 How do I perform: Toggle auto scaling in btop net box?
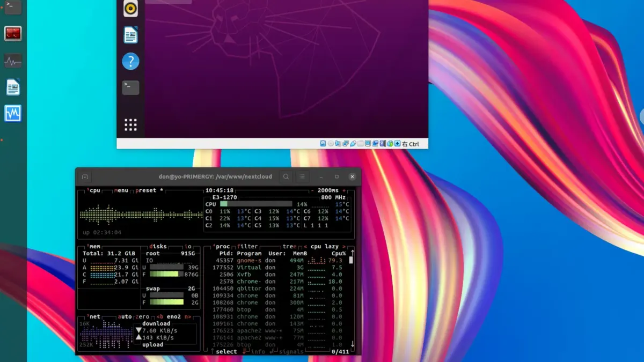(x=125, y=316)
